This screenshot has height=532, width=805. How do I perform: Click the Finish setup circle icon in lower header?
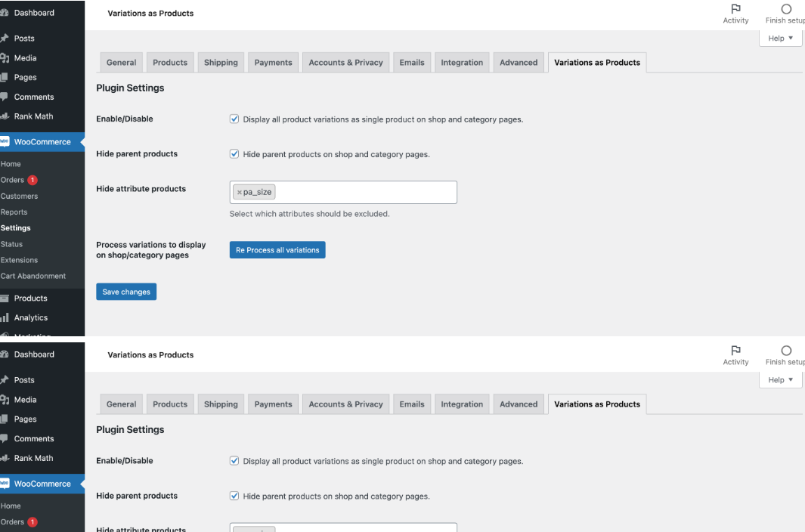coord(786,351)
